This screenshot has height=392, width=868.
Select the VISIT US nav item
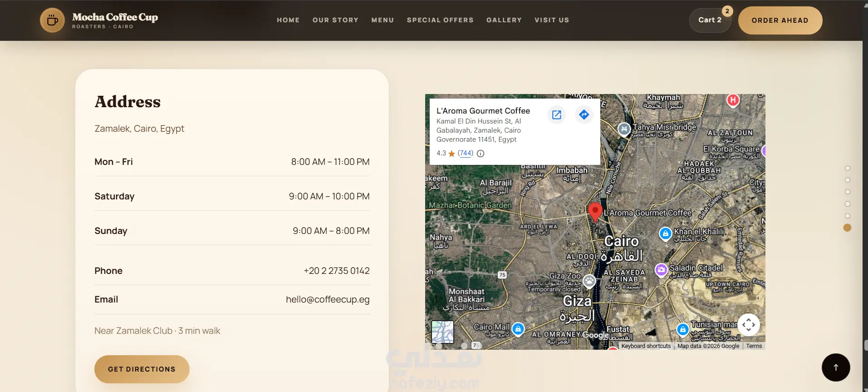552,20
